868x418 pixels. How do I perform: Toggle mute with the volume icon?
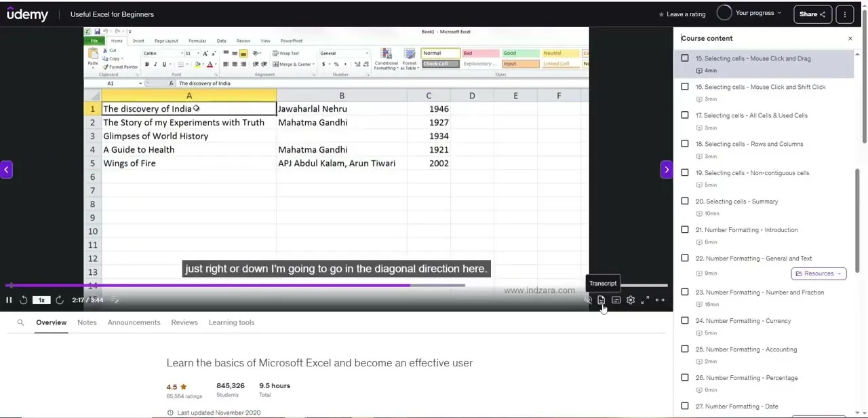(x=588, y=300)
